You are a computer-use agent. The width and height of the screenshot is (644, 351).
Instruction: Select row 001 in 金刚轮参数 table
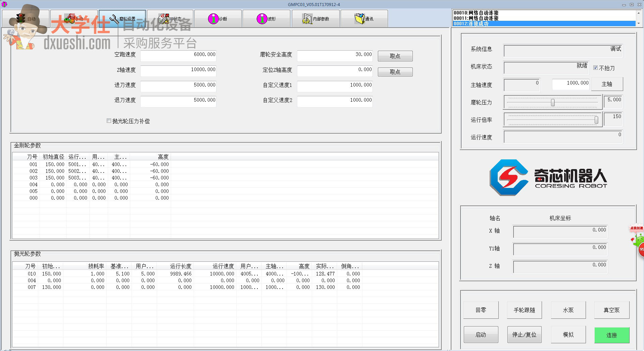[226, 164]
